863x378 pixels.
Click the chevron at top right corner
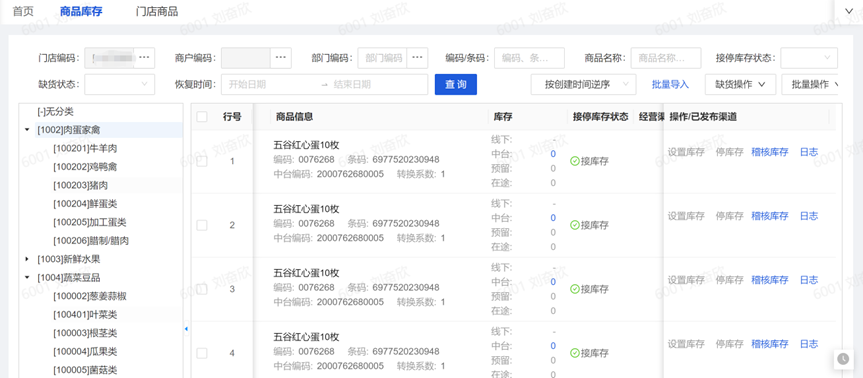pyautogui.click(x=848, y=10)
